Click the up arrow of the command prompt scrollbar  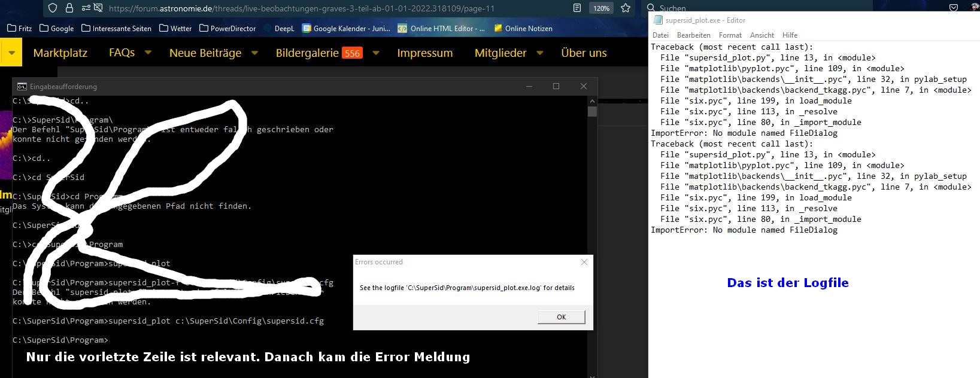pyautogui.click(x=593, y=101)
